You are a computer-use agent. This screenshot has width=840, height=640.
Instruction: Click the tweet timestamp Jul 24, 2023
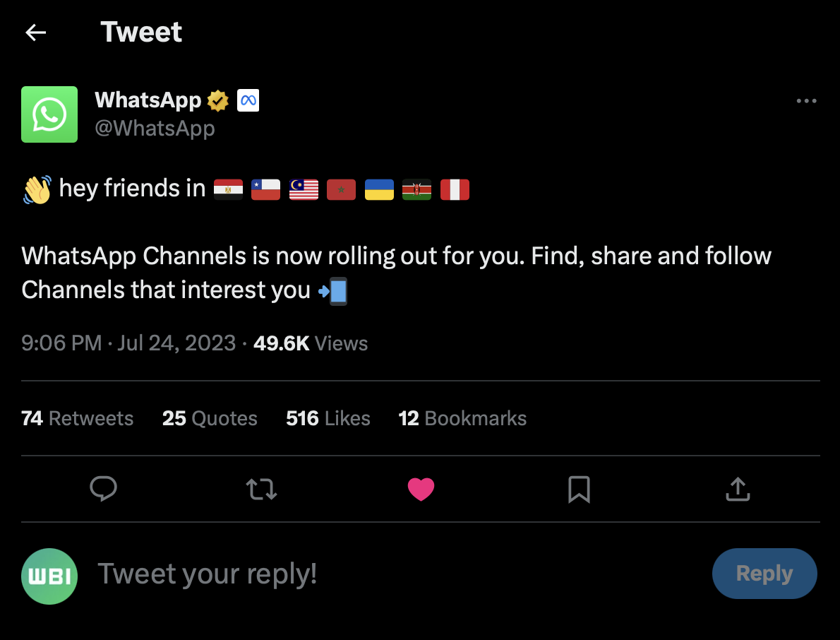(176, 343)
